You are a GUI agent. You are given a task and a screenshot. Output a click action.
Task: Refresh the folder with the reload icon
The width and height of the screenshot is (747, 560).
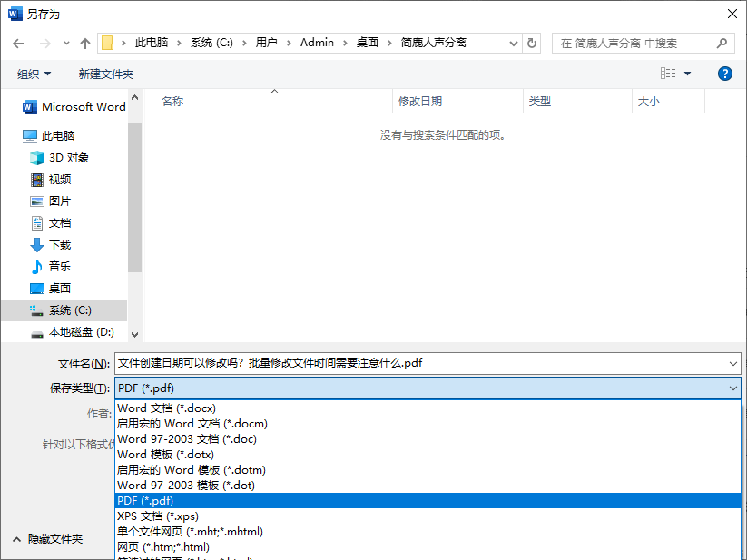coord(531,42)
